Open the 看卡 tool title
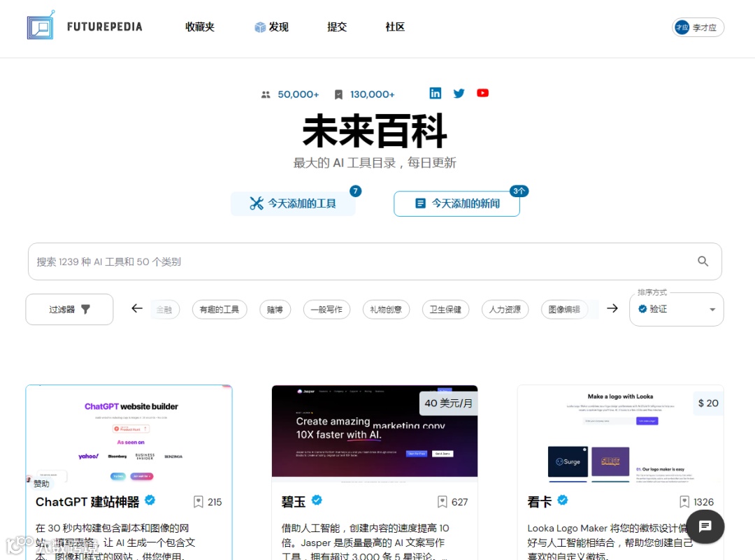This screenshot has height=560, width=755. 539,502
